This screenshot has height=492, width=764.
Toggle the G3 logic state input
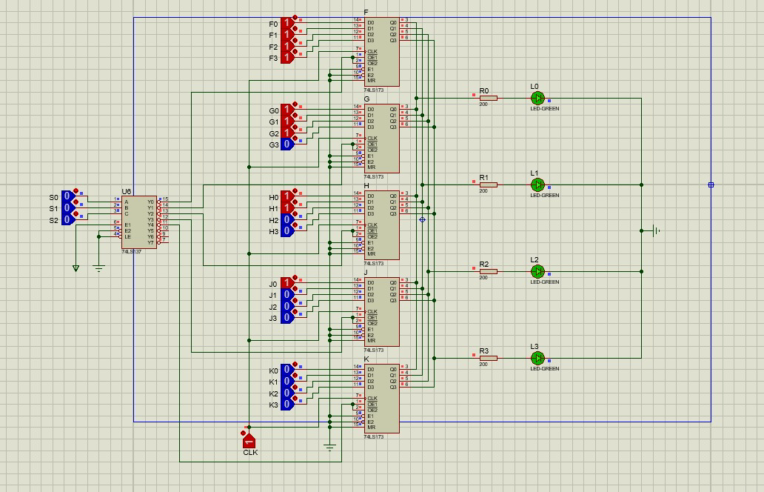287,144
